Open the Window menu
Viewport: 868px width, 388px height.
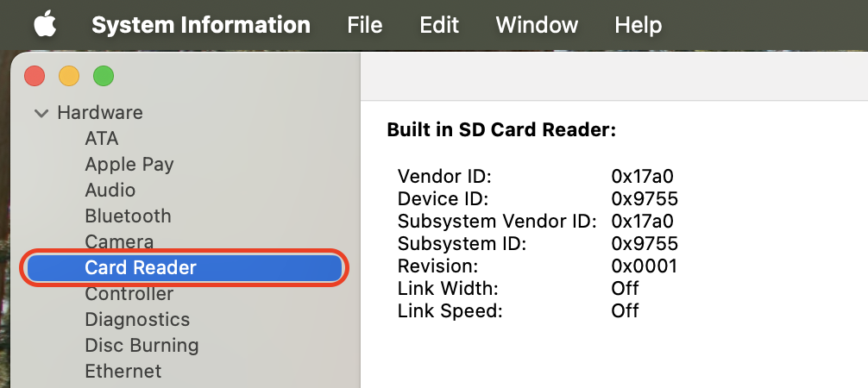(537, 25)
